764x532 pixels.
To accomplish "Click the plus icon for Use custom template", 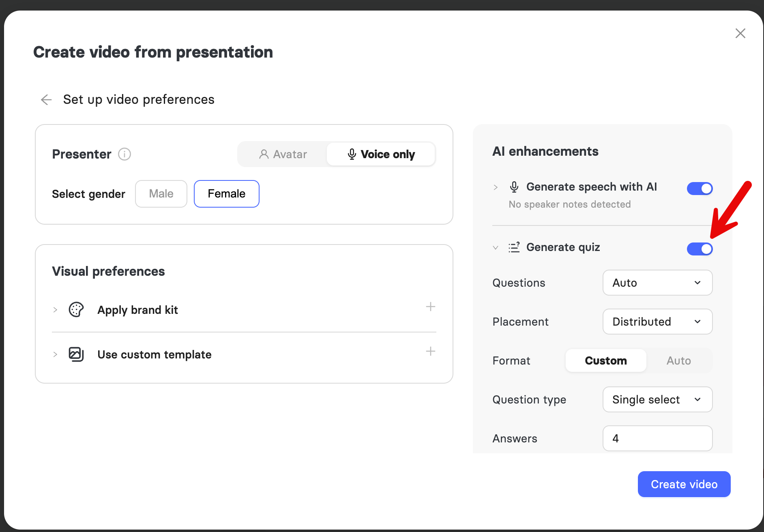I will [431, 351].
